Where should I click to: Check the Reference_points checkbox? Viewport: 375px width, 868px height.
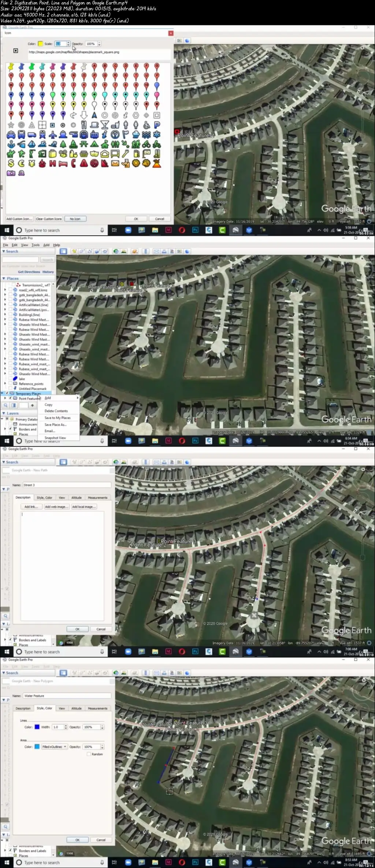point(10,384)
